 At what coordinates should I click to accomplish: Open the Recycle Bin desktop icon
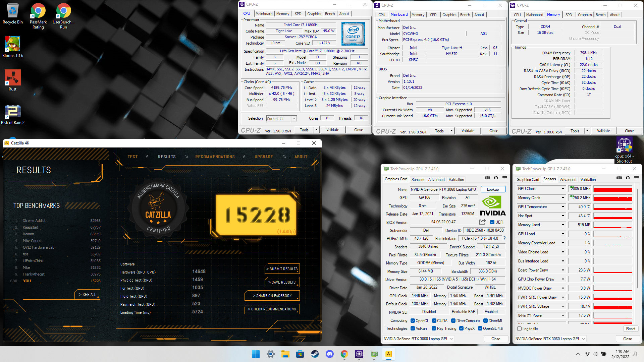click(x=12, y=14)
